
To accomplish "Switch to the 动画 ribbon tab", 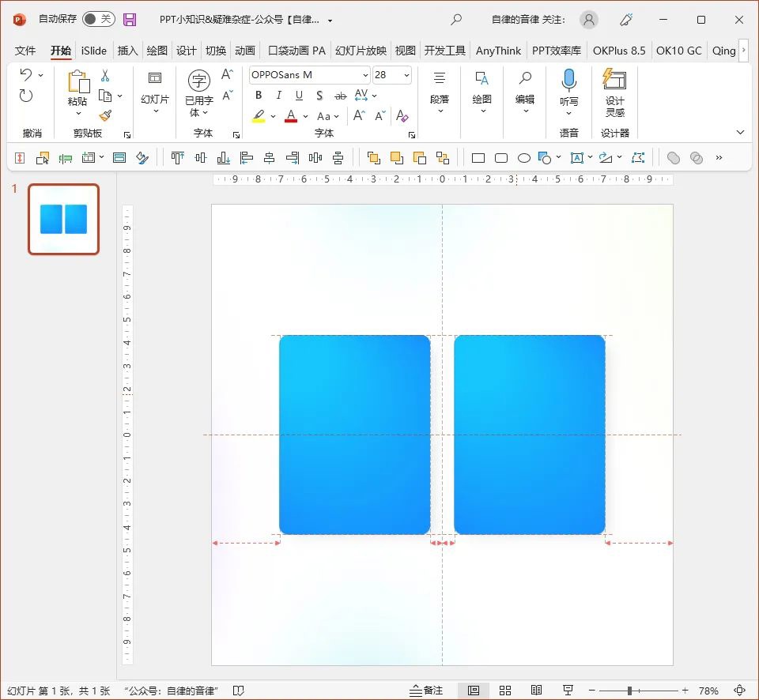I will (244, 51).
